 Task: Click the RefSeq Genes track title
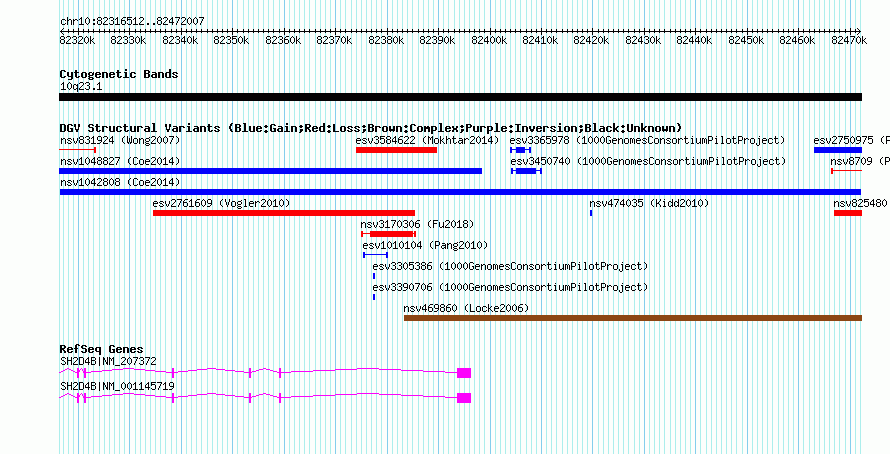102,350
